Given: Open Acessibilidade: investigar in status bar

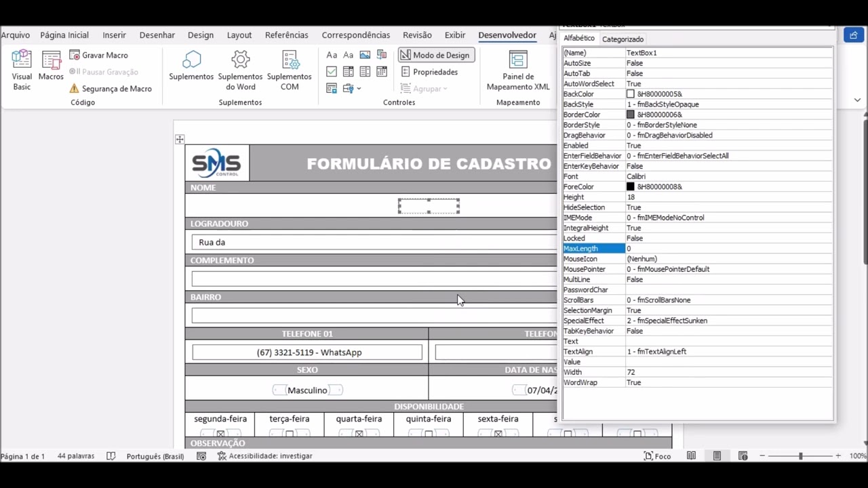Looking at the screenshot, I should click(x=264, y=456).
